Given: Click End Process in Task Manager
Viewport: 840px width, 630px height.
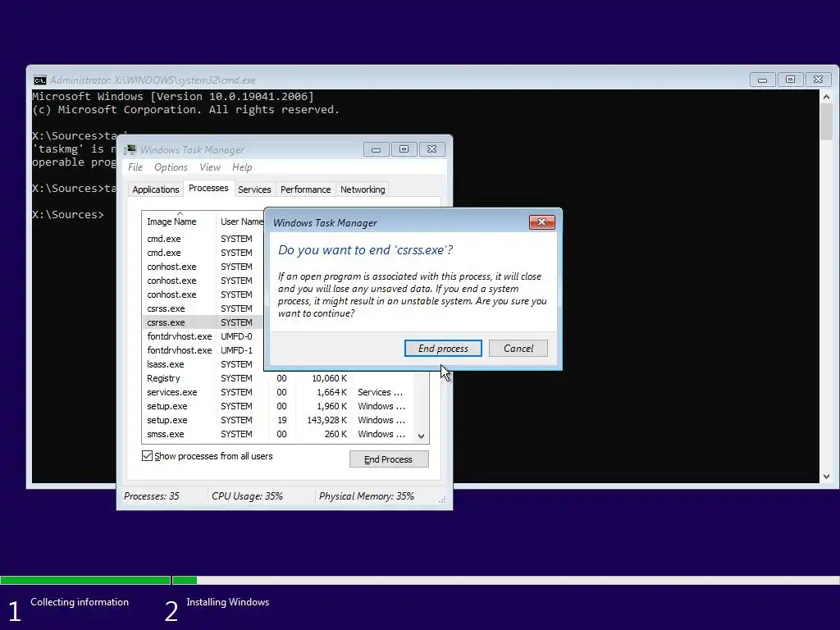Looking at the screenshot, I should click(x=389, y=459).
